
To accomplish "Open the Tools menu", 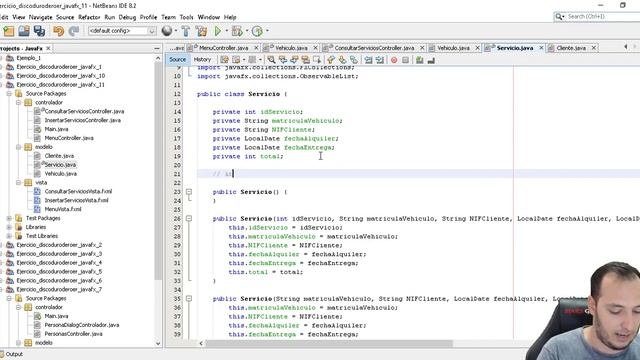I will coord(186,17).
